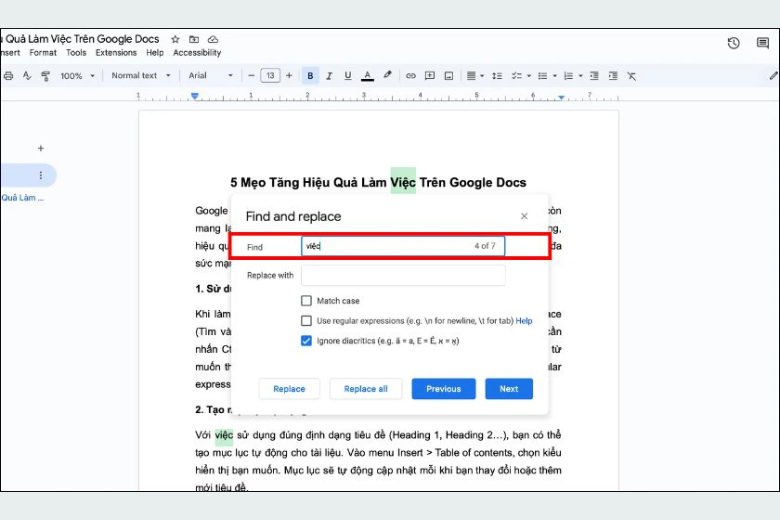Click the underline formatting icon
The width and height of the screenshot is (780, 520).
point(348,75)
